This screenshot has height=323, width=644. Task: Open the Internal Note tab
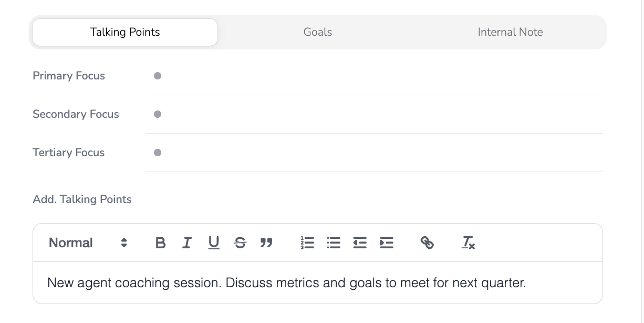[510, 32]
